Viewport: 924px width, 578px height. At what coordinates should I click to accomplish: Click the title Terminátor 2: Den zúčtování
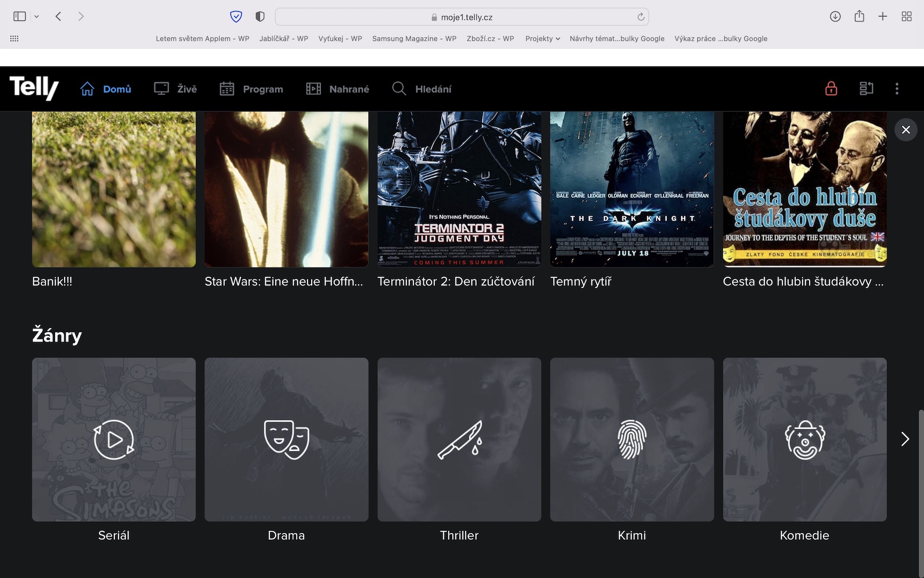tap(456, 282)
